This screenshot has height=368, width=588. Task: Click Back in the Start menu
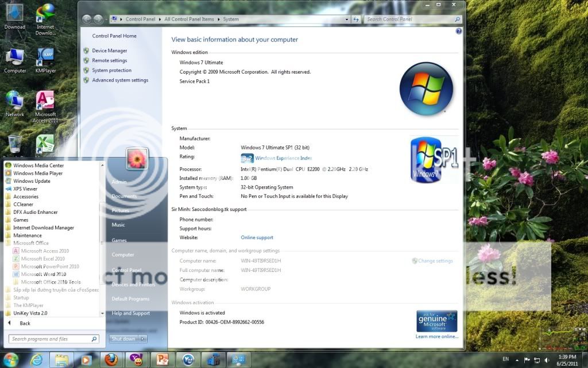[x=25, y=323]
